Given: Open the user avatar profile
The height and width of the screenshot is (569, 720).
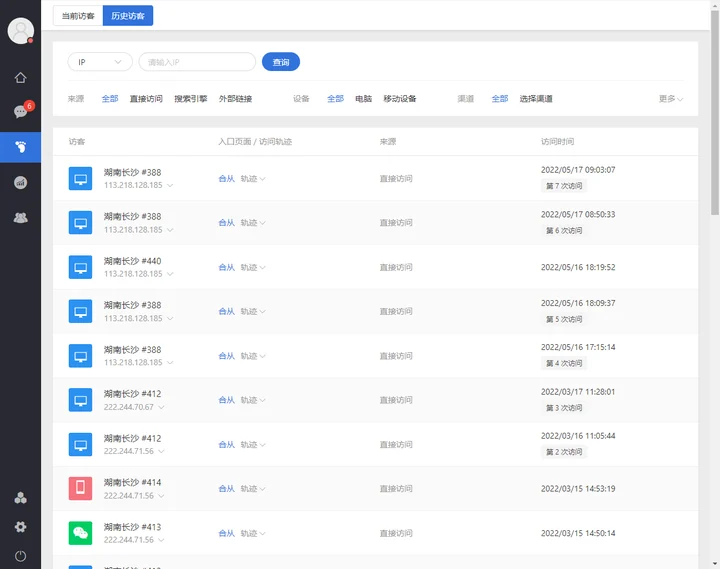Looking at the screenshot, I should click(21, 31).
